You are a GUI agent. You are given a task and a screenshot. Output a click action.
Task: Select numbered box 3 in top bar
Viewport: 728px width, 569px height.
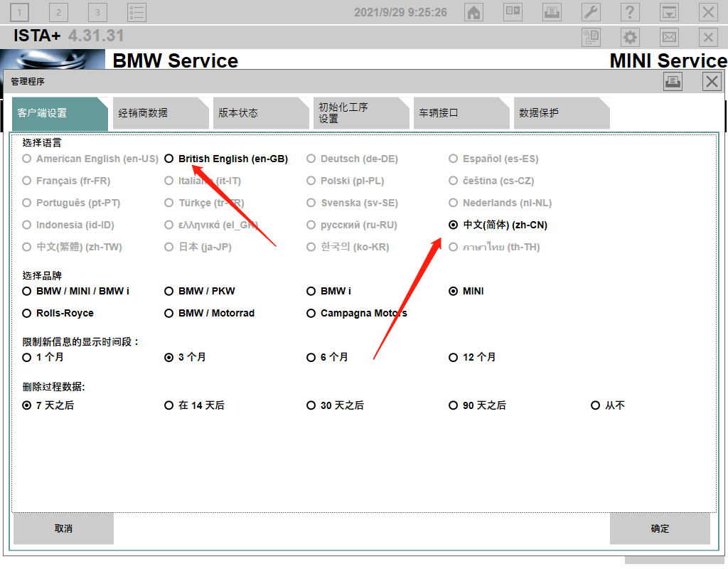tap(97, 12)
